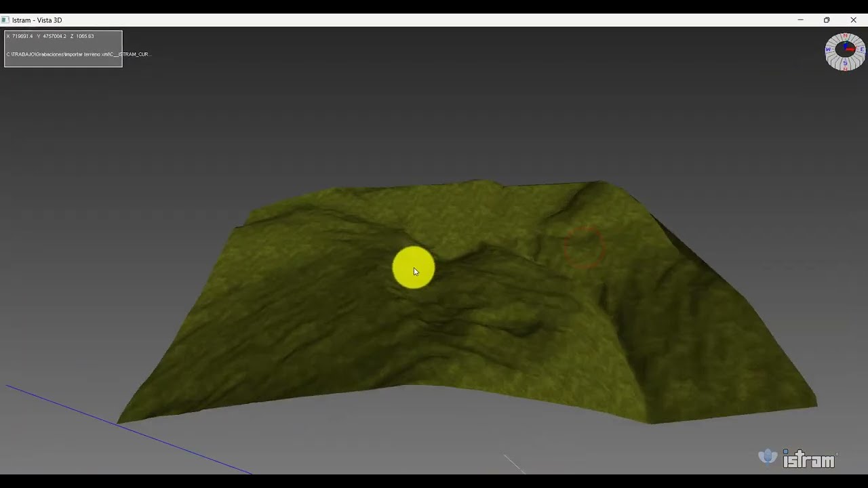The width and height of the screenshot is (868, 488).
Task: Click the compass navigation widget
Action: 845,52
